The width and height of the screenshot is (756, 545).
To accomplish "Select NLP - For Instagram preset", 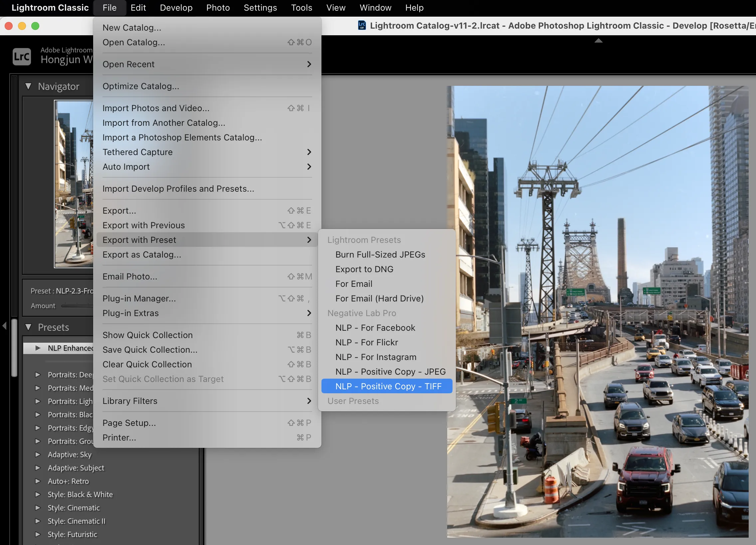I will pos(387,357).
